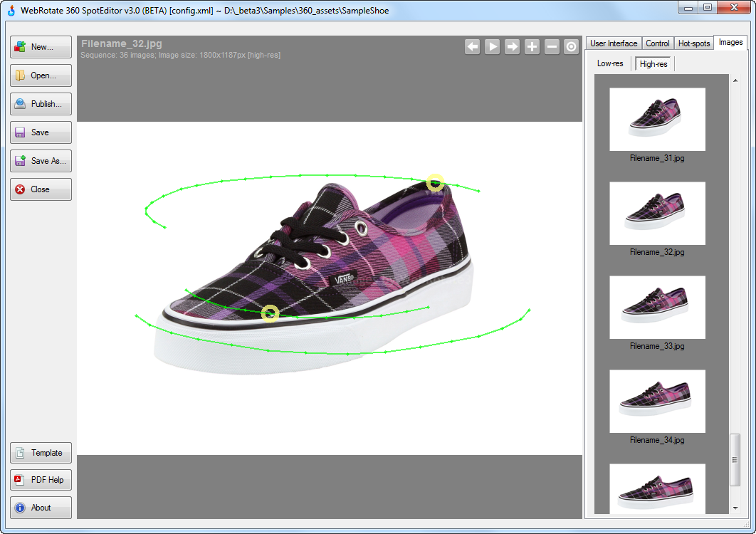756x534 pixels.
Task: Click the Filename_32.jpg label in list
Action: (x=657, y=252)
